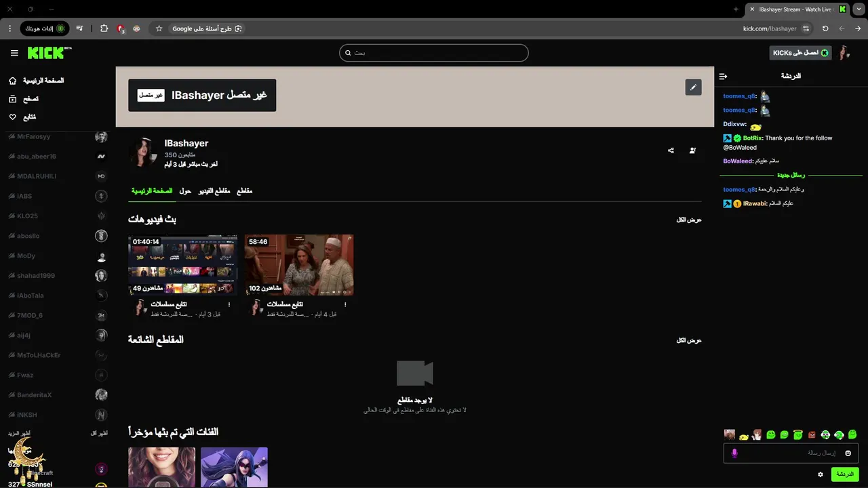Expand sidebar list with أظهر المزيد

pos(19,433)
